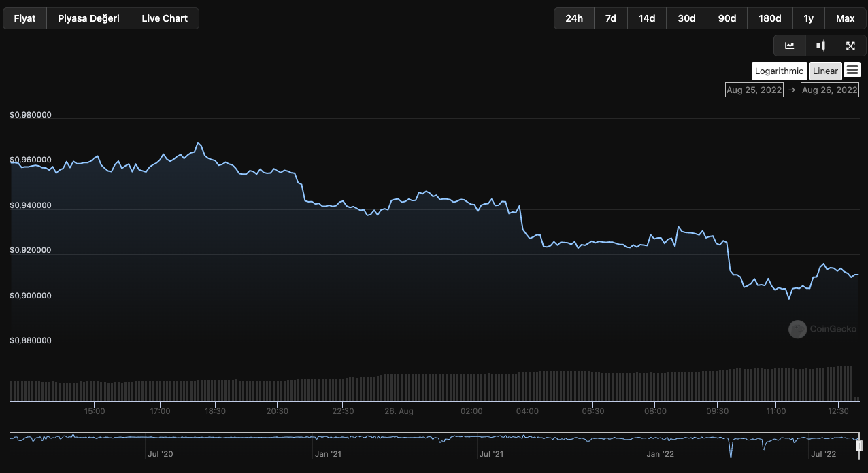The width and height of the screenshot is (868, 473).
Task: Select 24h time range
Action: (x=574, y=18)
